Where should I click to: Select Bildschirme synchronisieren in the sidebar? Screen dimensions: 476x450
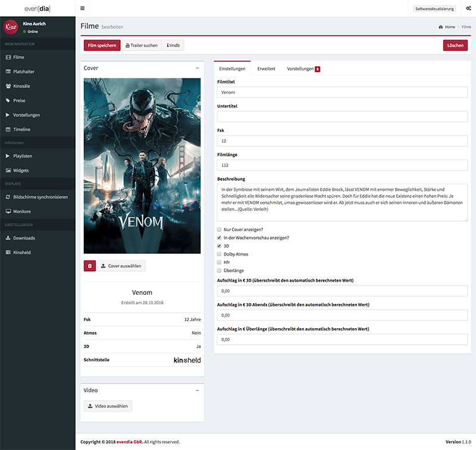click(x=37, y=197)
